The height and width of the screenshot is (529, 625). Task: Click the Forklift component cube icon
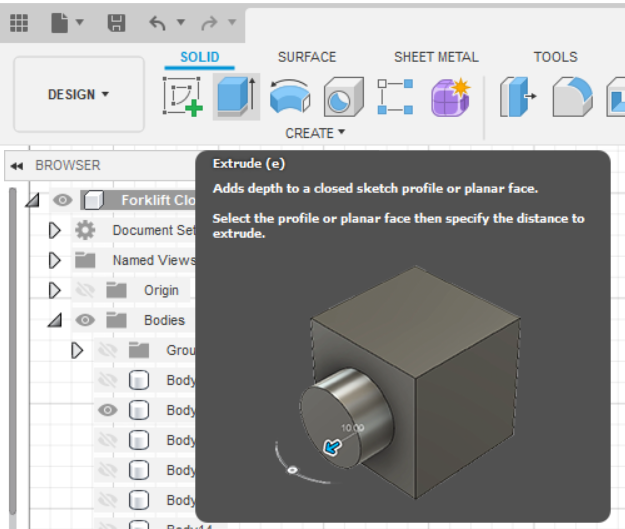point(94,200)
